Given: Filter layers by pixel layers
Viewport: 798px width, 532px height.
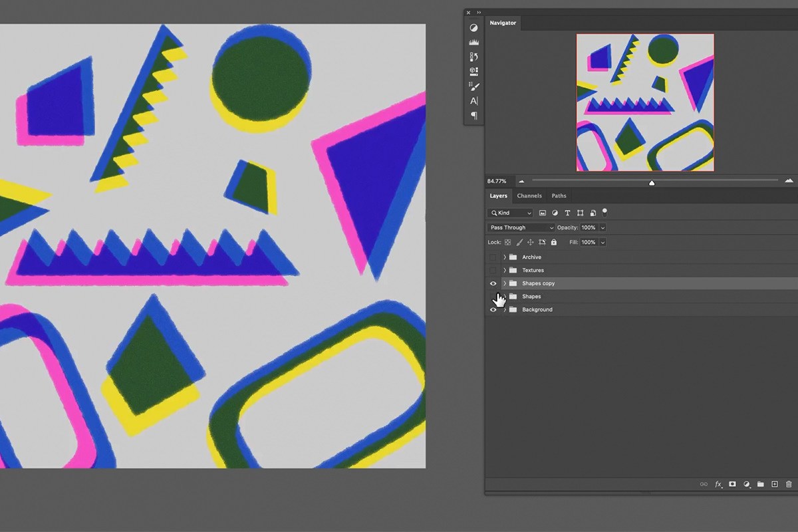Looking at the screenshot, I should tap(543, 213).
